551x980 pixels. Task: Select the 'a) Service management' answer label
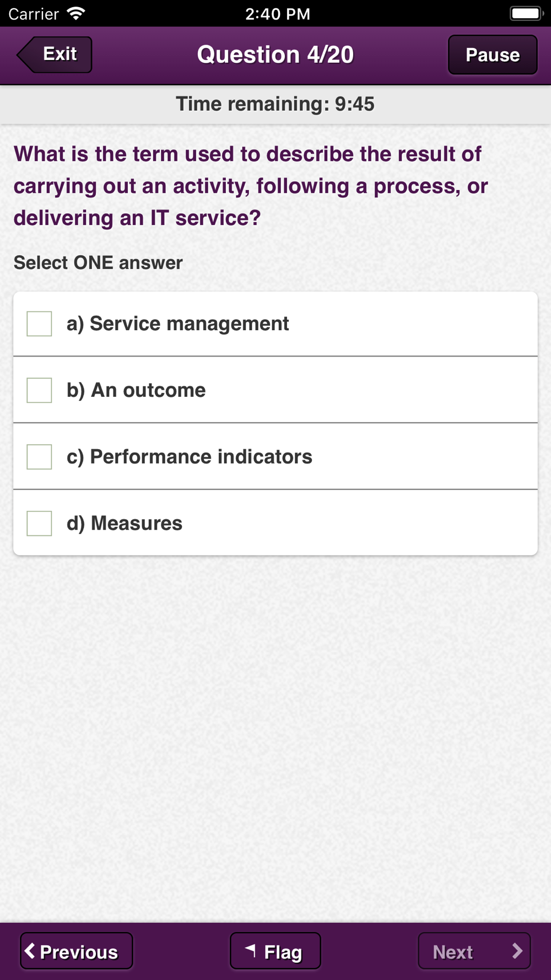click(177, 324)
